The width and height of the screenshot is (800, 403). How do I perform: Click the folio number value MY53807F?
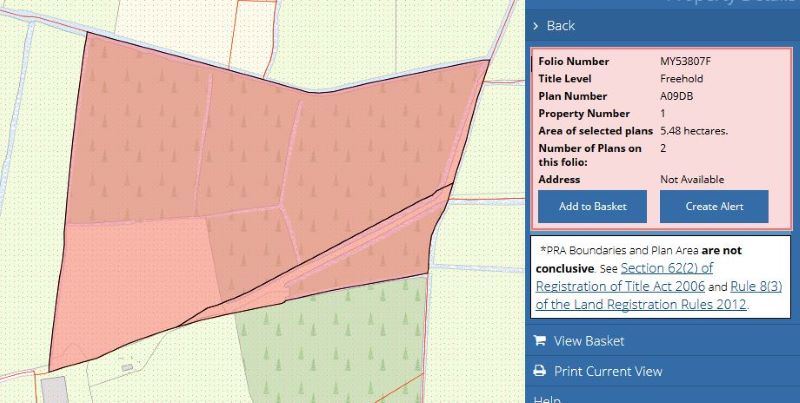(686, 62)
